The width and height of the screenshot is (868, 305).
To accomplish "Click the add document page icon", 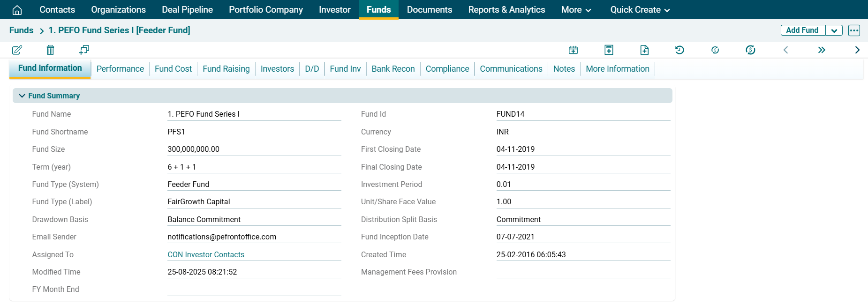I will [x=644, y=50].
